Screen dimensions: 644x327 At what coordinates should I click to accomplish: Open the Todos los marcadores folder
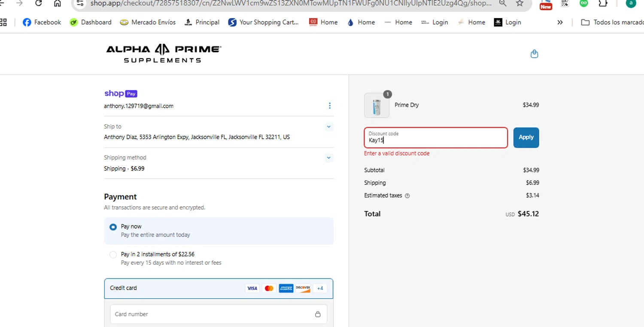click(612, 22)
